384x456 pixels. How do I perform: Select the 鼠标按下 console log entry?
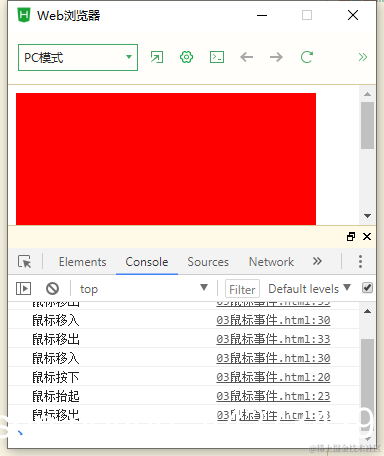tap(56, 377)
